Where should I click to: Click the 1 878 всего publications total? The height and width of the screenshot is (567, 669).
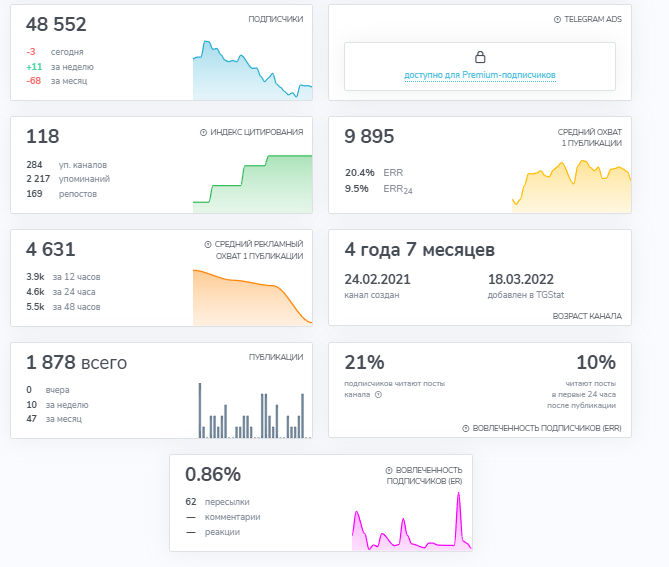(x=76, y=363)
